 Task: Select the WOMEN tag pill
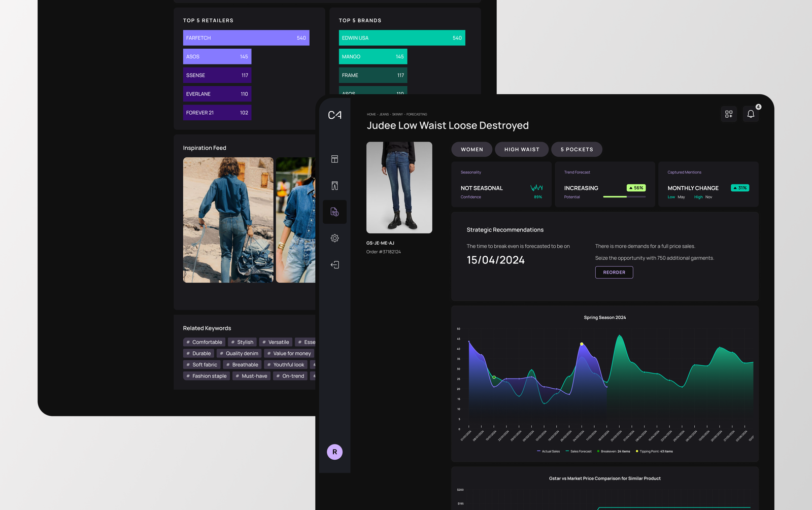(471, 150)
